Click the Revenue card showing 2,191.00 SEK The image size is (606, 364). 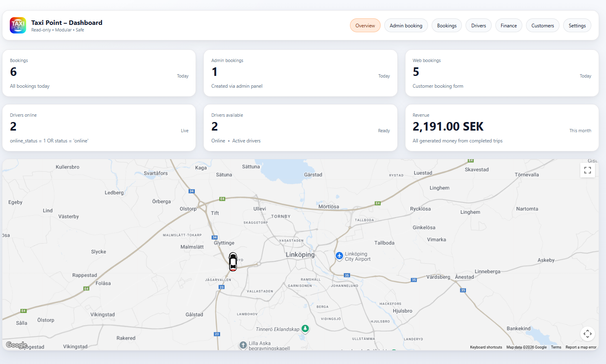pyautogui.click(x=501, y=127)
